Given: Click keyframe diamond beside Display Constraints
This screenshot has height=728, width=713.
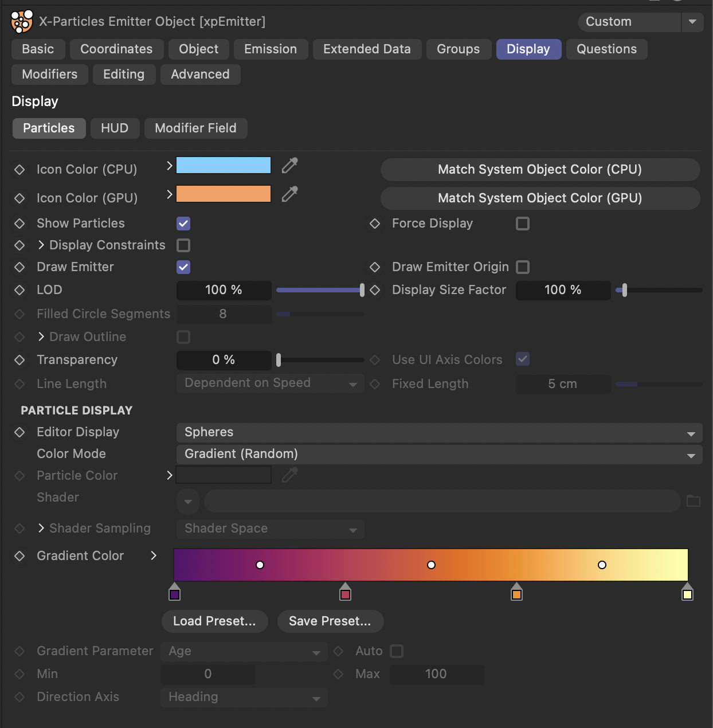Looking at the screenshot, I should coord(19,245).
